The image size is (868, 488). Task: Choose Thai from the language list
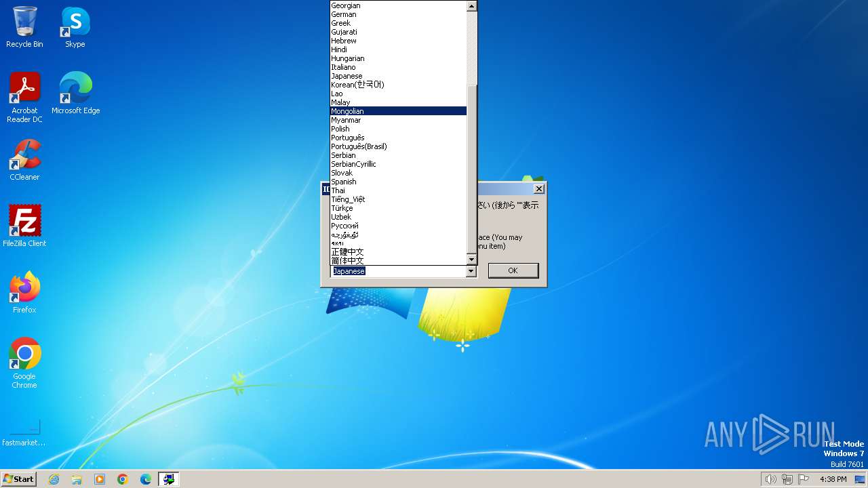(398, 190)
